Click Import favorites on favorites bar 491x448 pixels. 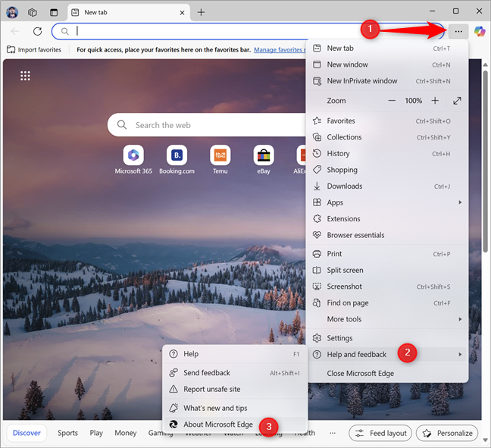pyautogui.click(x=34, y=49)
